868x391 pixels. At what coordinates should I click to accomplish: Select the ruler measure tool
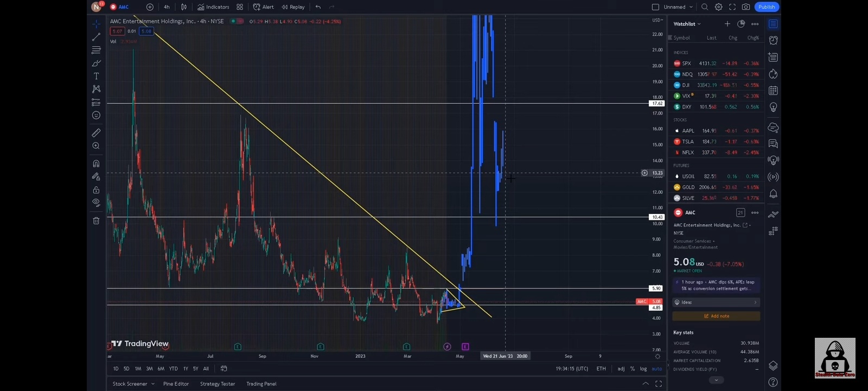pyautogui.click(x=96, y=133)
